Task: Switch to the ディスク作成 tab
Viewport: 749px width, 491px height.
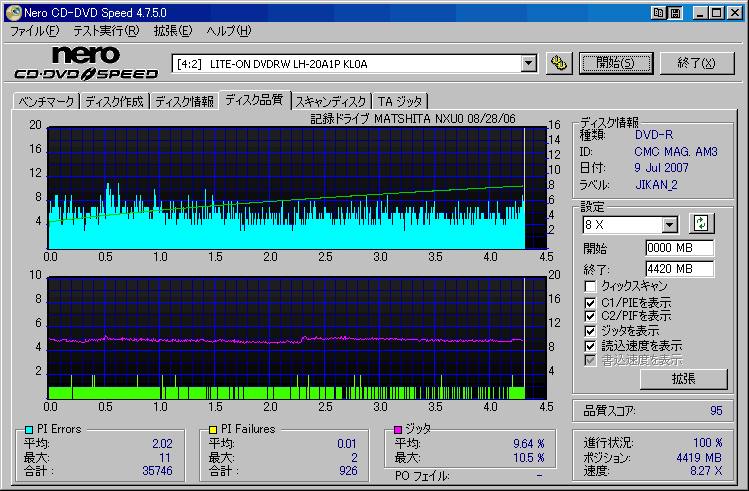Action: [x=115, y=102]
